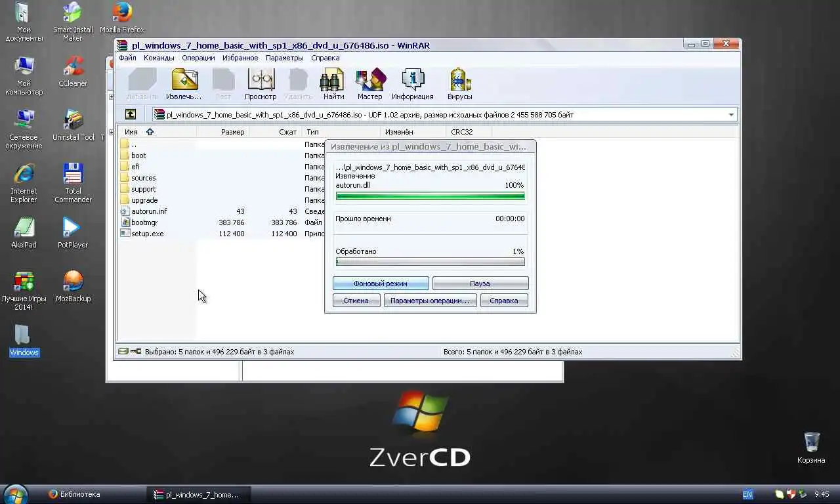Click the Вирусы scan icon
The width and height of the screenshot is (840, 504).
tap(459, 79)
